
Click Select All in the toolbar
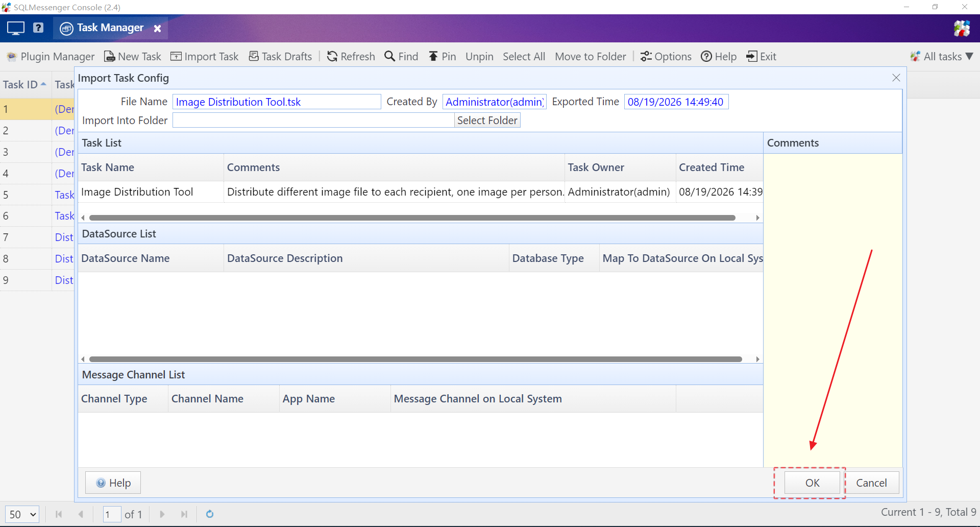click(524, 57)
